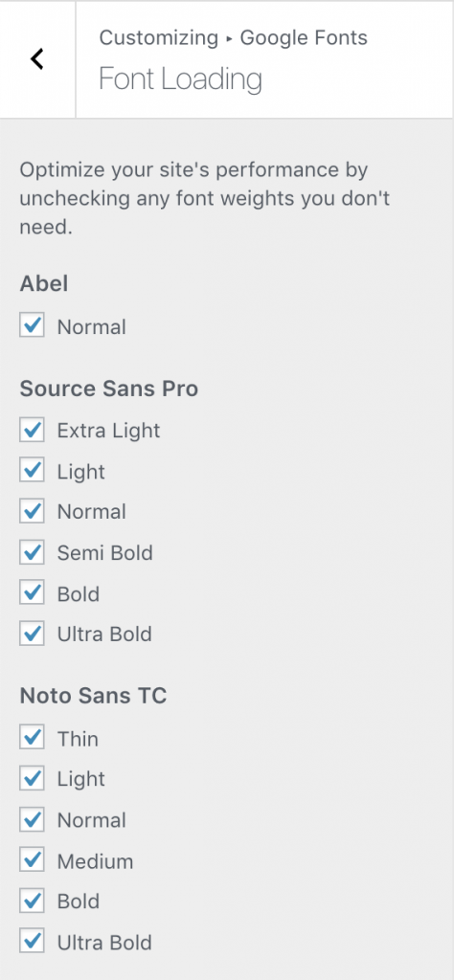Disable Noto Sans TC Ultra Bold
The height and width of the screenshot is (980, 454).
pos(32,942)
